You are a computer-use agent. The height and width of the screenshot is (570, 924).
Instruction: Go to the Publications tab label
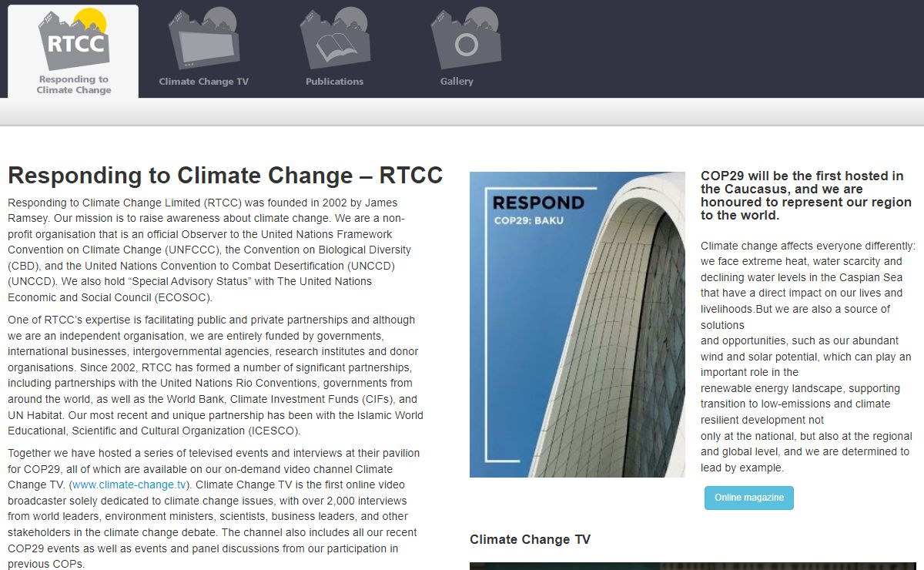335,82
